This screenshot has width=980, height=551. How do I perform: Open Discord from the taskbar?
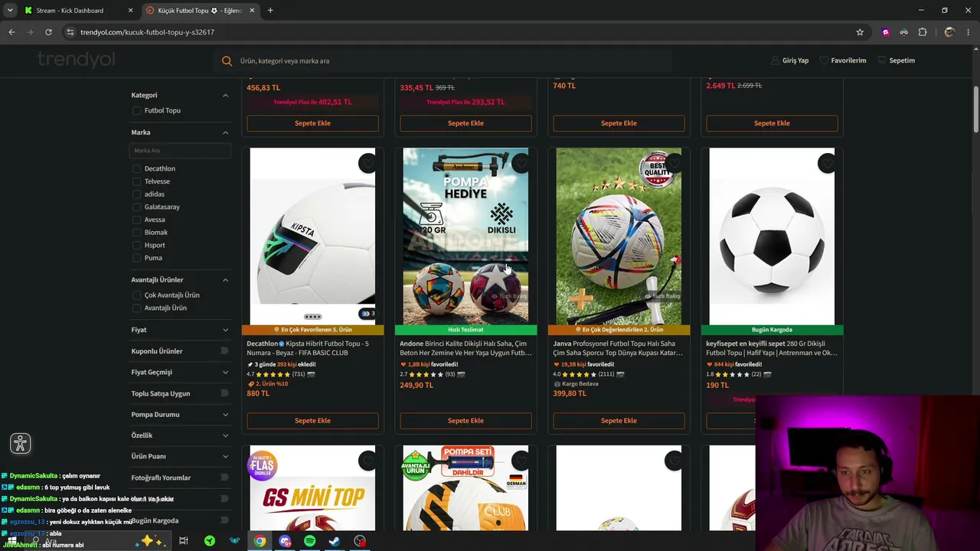click(285, 541)
